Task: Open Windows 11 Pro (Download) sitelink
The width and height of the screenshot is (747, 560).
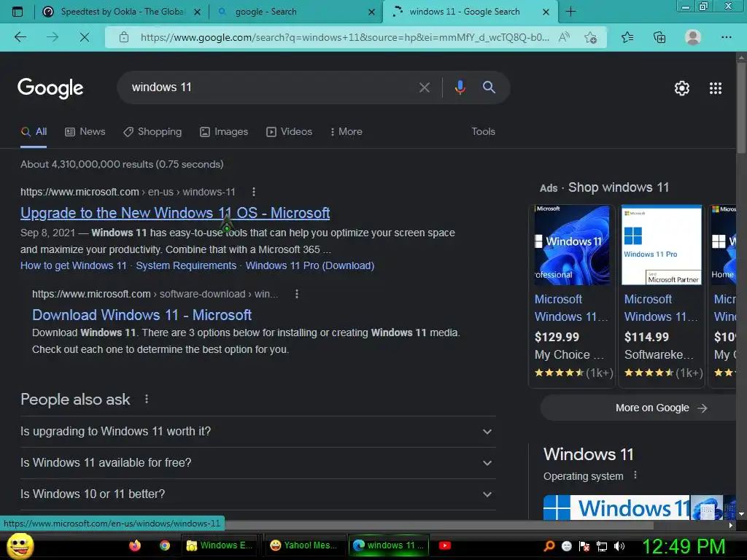Action: [309, 265]
